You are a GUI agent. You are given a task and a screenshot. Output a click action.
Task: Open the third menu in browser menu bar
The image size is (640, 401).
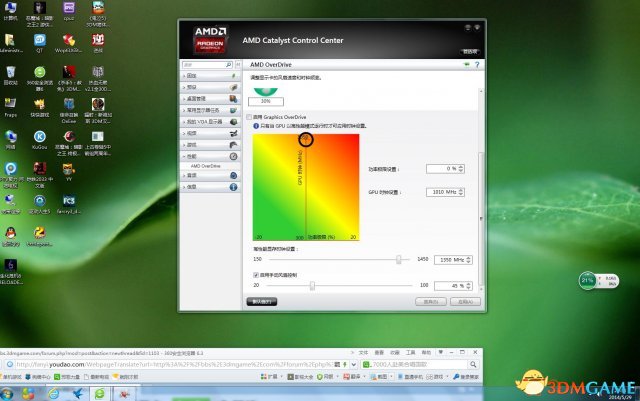pos(395,352)
